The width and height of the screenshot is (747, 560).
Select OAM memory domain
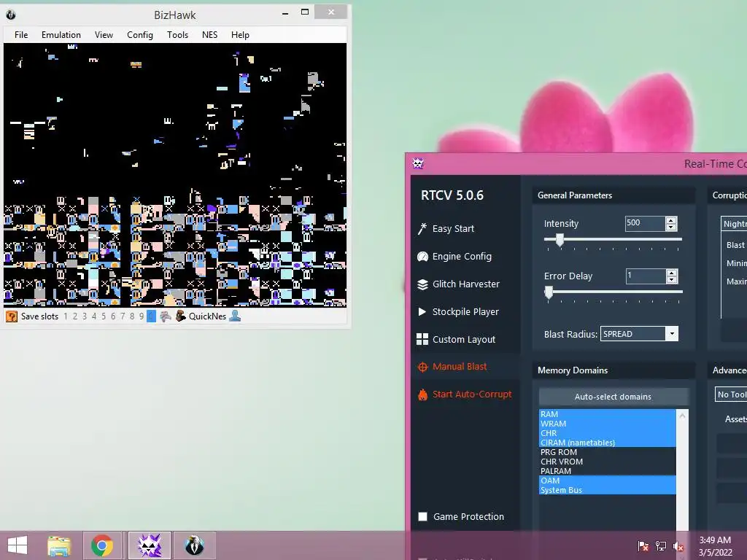pos(608,481)
